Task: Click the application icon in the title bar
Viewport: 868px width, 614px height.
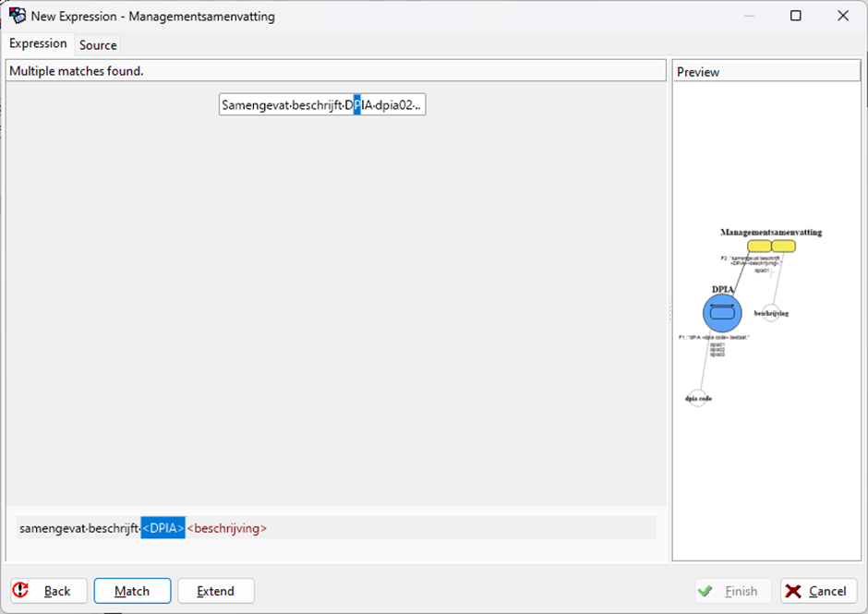Action: 17,16
